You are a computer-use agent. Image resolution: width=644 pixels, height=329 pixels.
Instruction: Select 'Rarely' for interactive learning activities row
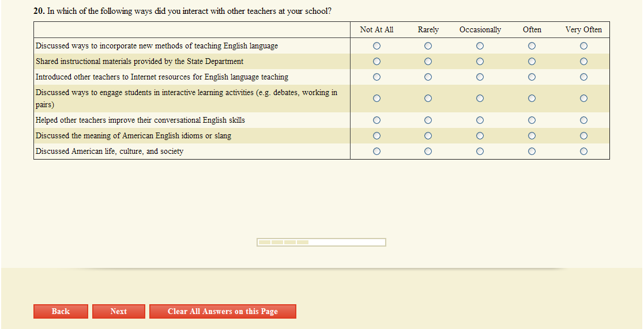click(x=428, y=99)
